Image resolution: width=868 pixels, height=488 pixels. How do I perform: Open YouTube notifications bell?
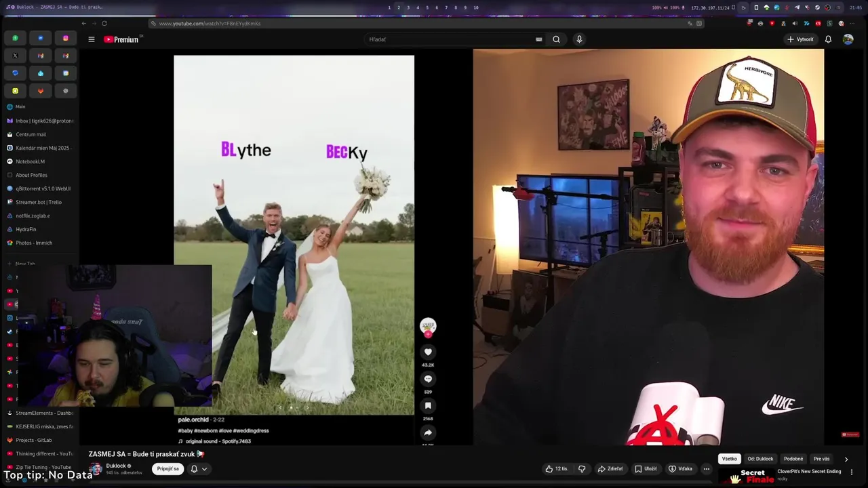pyautogui.click(x=828, y=39)
